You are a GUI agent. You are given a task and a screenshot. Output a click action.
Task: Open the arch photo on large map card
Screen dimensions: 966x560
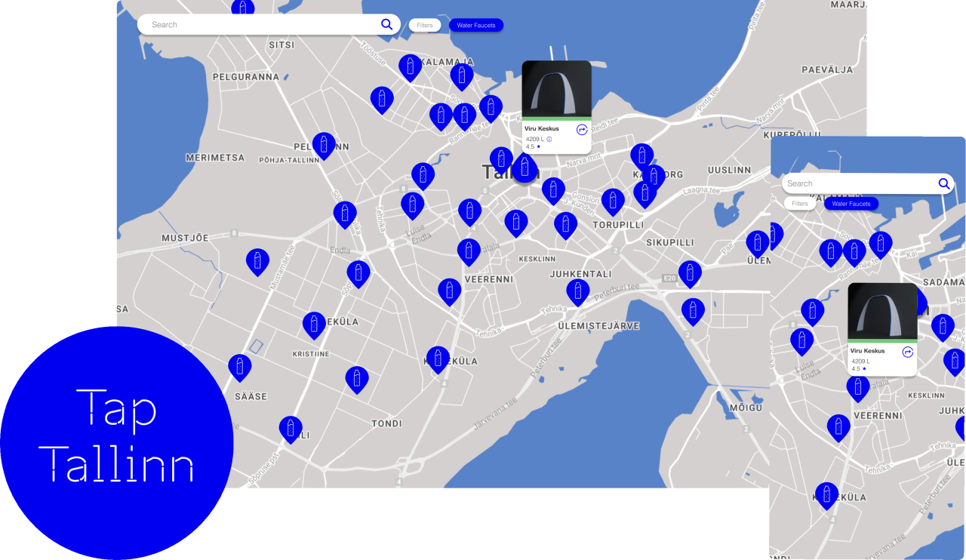click(557, 88)
